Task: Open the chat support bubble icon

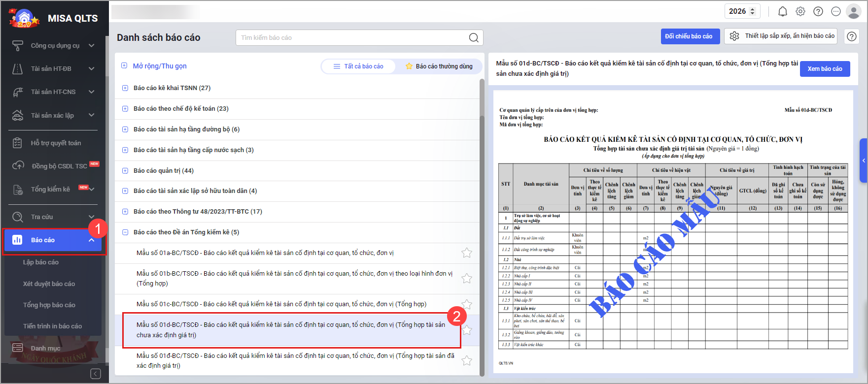Action: [836, 11]
